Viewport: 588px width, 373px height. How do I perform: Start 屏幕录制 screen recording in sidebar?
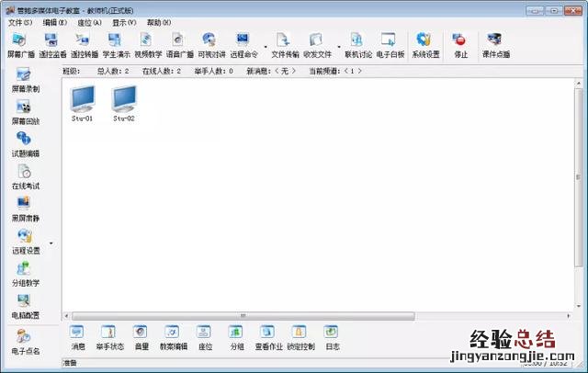click(x=26, y=80)
